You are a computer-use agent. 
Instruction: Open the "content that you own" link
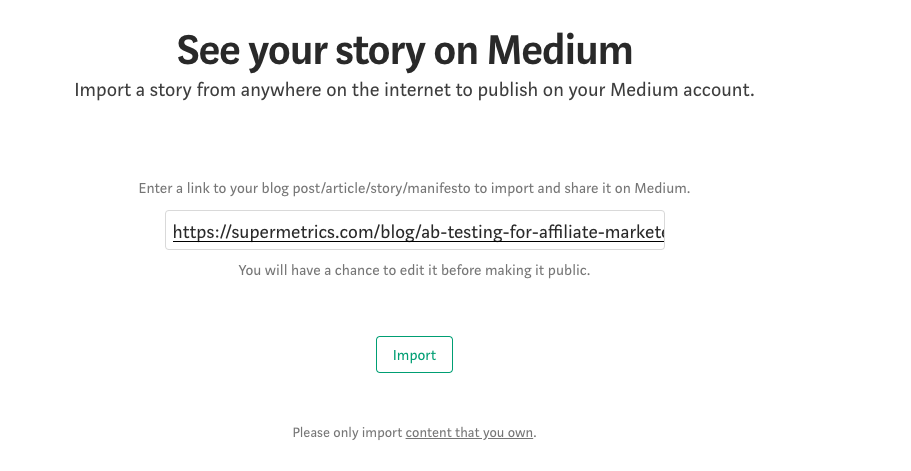tap(469, 433)
